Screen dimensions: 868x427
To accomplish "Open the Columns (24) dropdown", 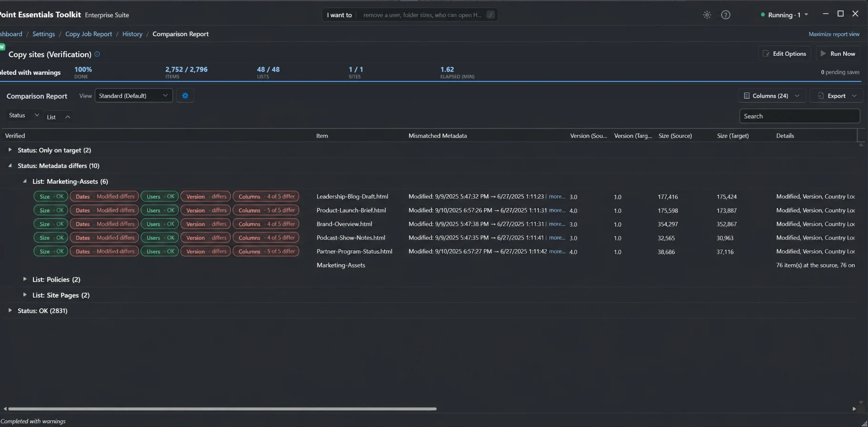I will click(x=772, y=96).
